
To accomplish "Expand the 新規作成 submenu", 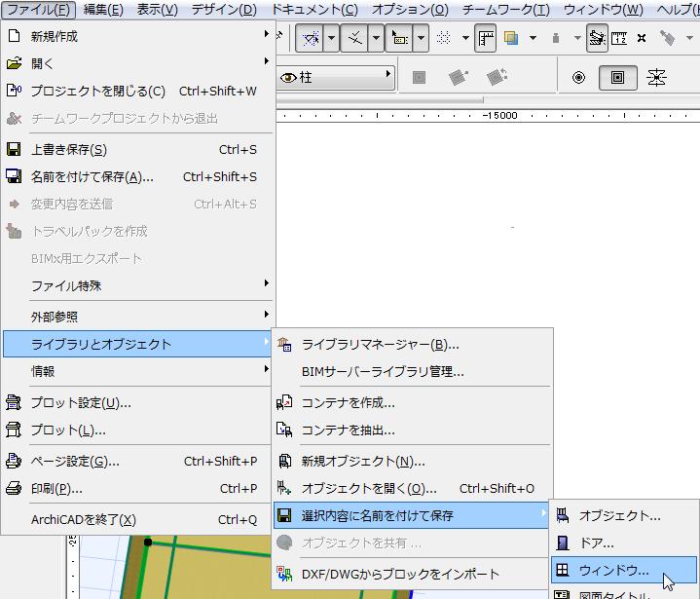I will [x=137, y=36].
